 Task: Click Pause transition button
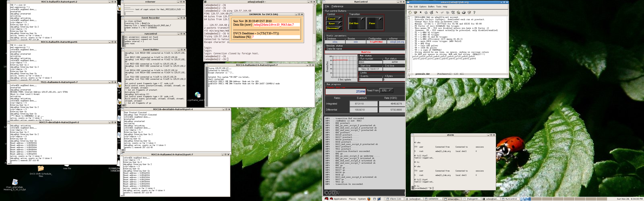coord(374,23)
